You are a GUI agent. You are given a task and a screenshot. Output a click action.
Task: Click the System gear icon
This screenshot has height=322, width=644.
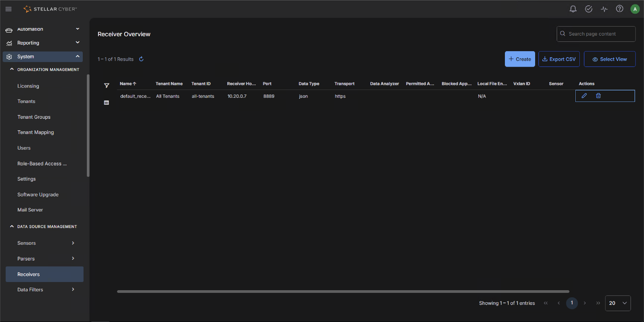(9, 57)
